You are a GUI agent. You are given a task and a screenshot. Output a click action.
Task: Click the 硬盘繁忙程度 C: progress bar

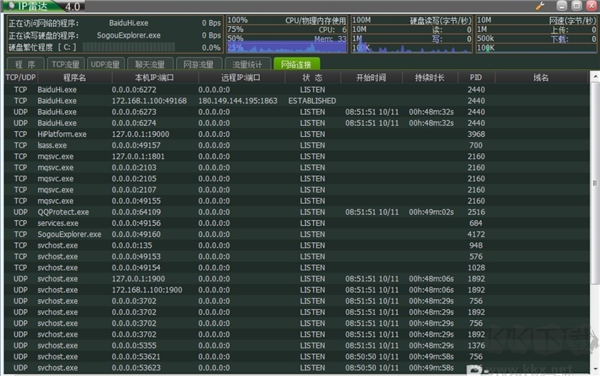[129, 47]
